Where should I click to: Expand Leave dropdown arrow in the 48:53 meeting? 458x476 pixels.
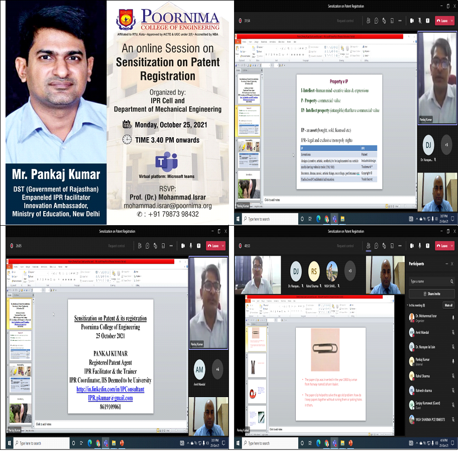[x=451, y=246]
